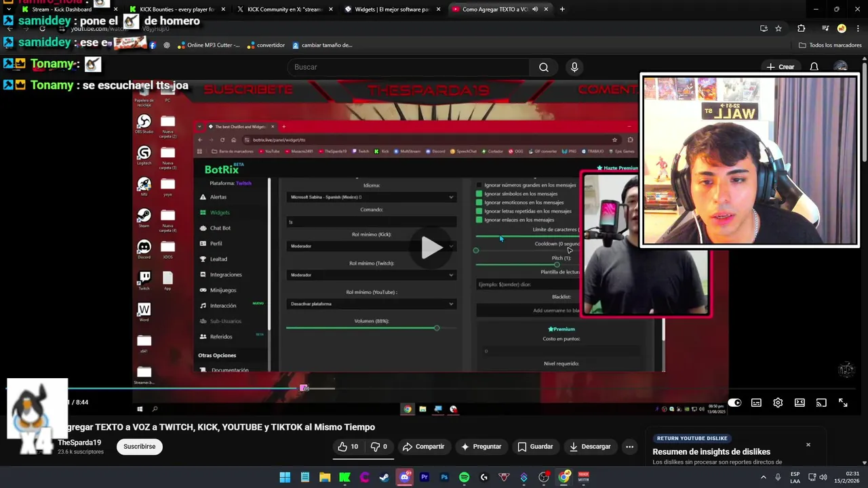The height and width of the screenshot is (488, 868).
Task: Open browser extensions puzzle icon
Action: point(802,28)
